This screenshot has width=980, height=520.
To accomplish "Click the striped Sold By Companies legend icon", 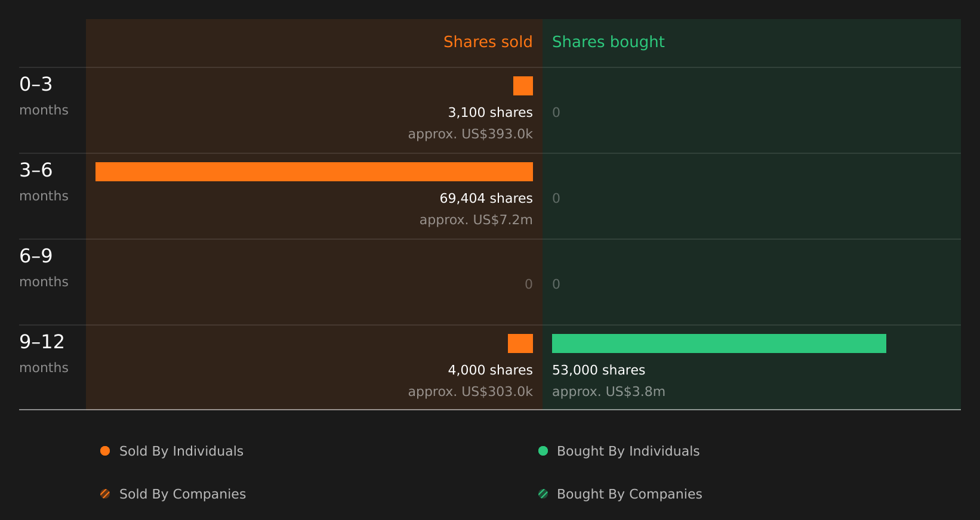I will pos(105,494).
